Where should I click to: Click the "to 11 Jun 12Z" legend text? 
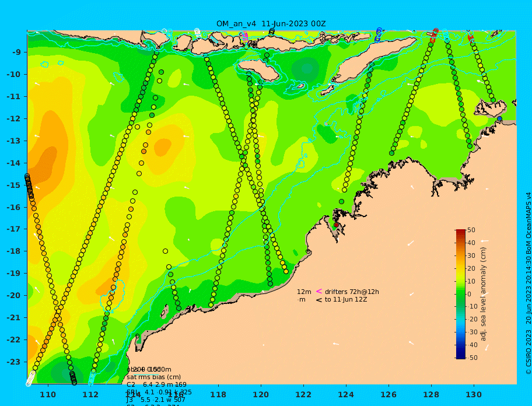[x=346, y=299]
